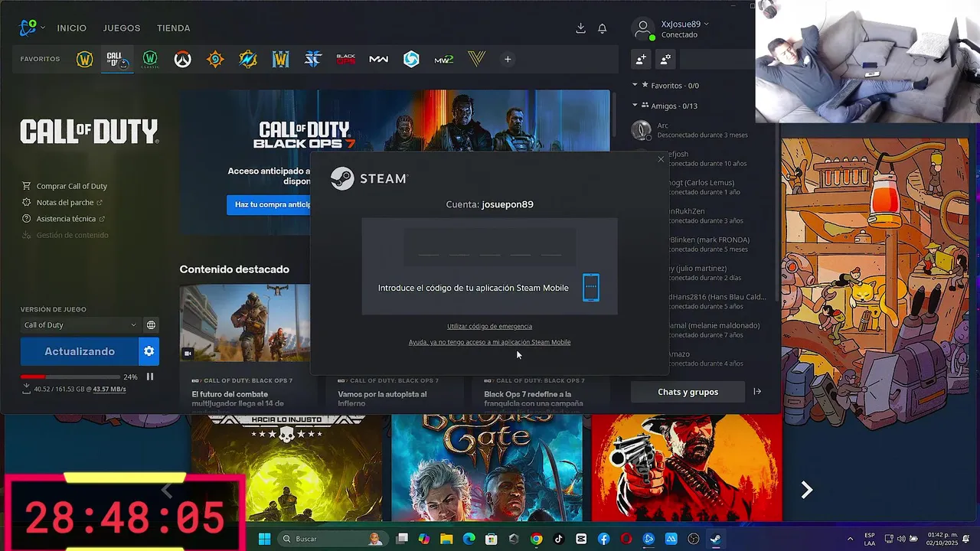
Task: Click the Actualizando button
Action: (x=80, y=351)
